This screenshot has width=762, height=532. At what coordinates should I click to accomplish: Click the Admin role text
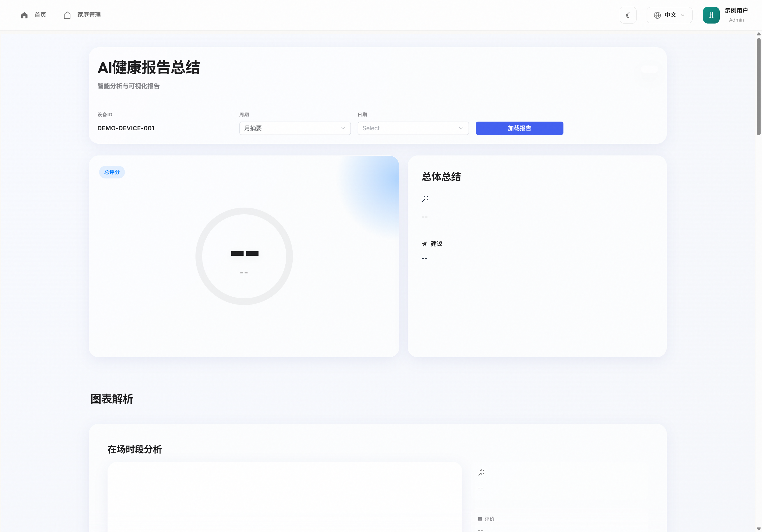[736, 20]
